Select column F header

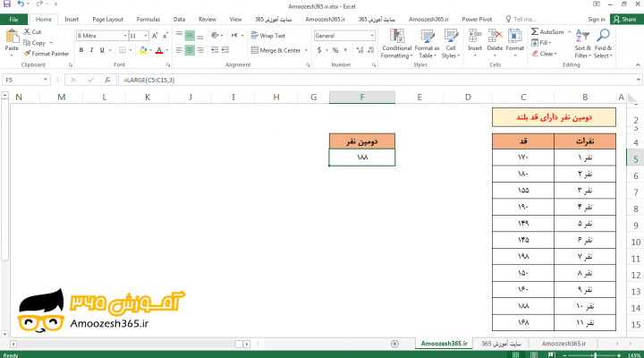coord(362,98)
